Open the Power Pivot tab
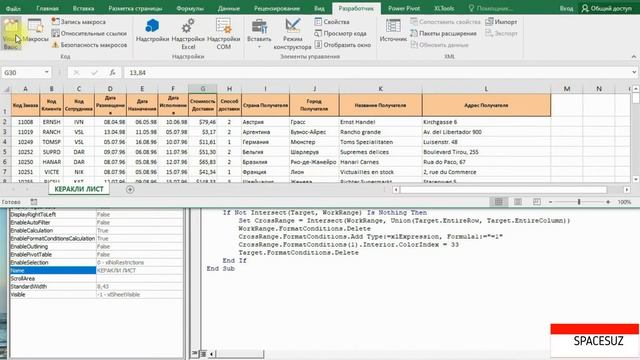640x360 pixels. tap(404, 8)
